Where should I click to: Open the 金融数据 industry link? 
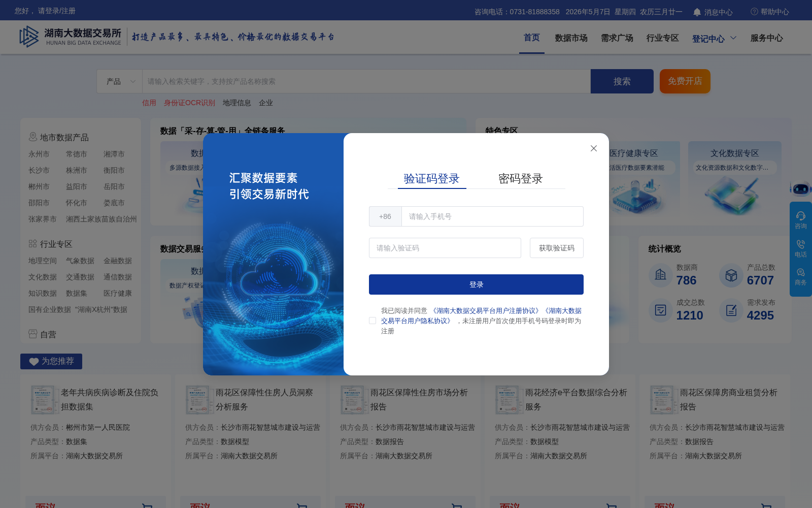[x=118, y=261]
